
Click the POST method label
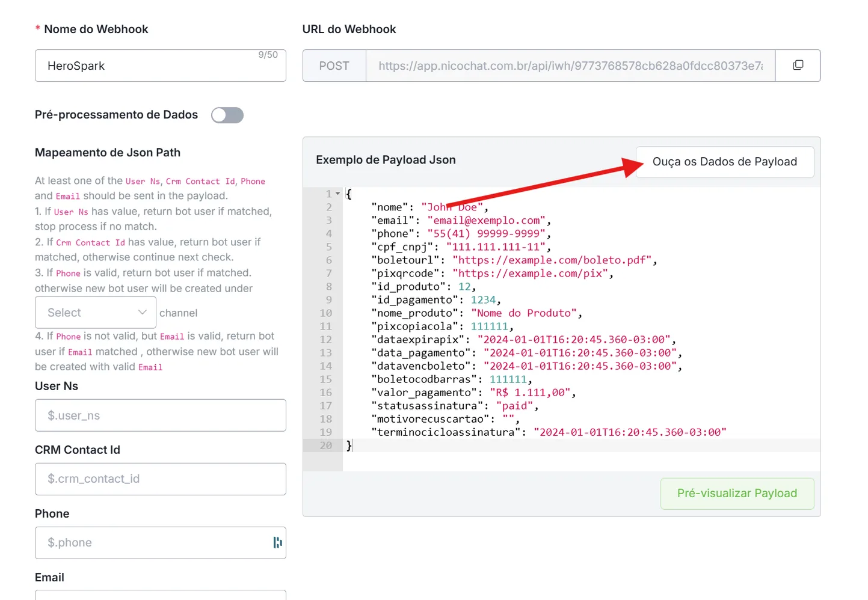[x=334, y=66]
